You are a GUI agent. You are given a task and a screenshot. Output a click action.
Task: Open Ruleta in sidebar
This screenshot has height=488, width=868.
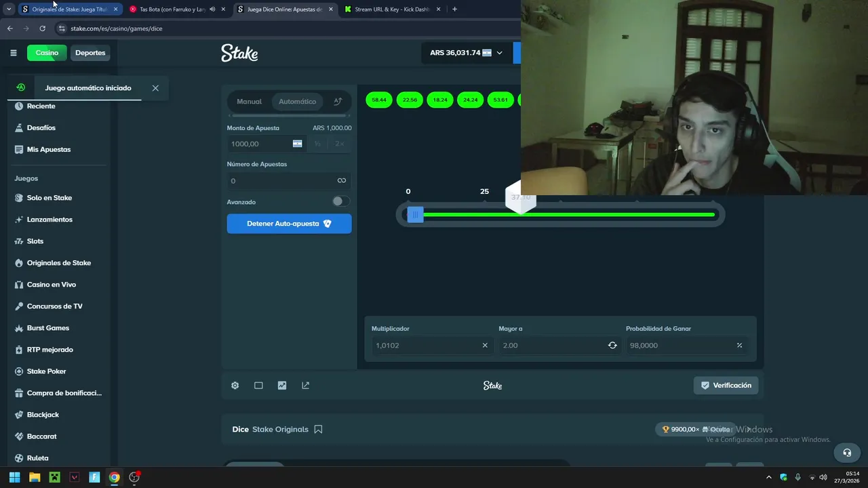[x=37, y=458]
